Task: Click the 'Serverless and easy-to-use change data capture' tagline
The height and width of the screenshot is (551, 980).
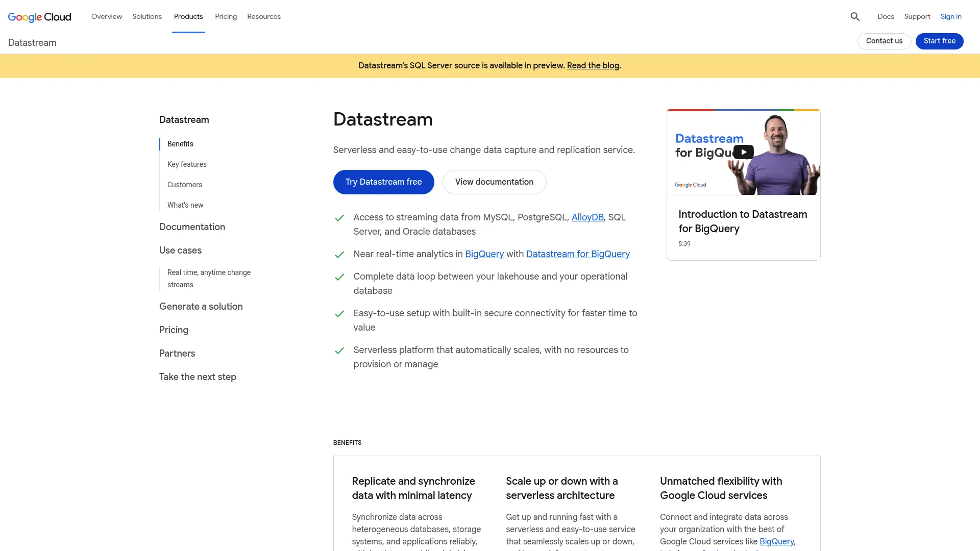Action: coord(484,150)
